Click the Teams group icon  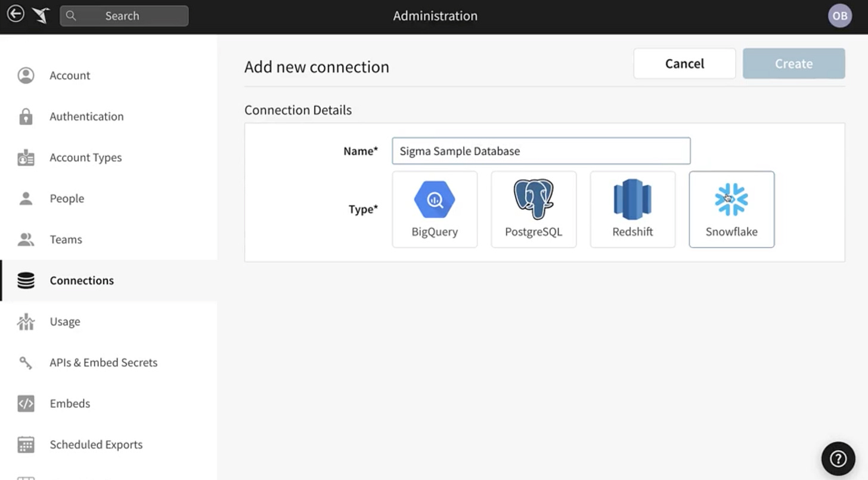tap(26, 240)
